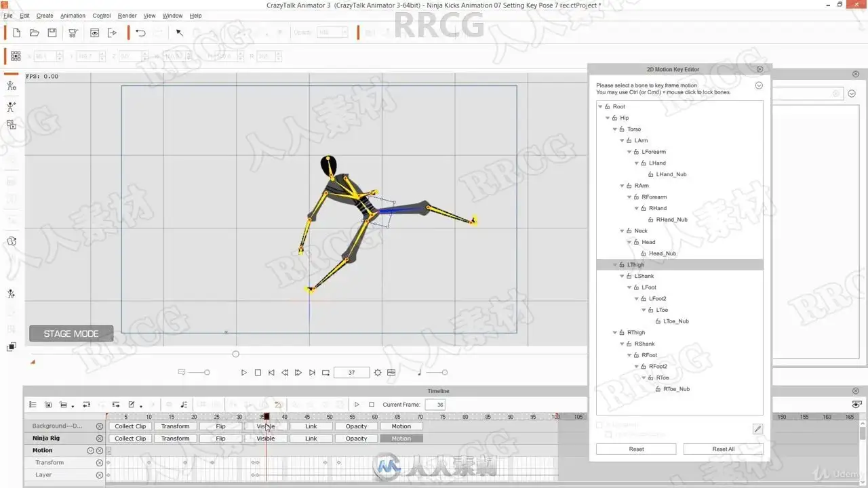Toggle the lock icon beside the Torso bone
Image resolution: width=868 pixels, height=488 pixels.
[622, 129]
